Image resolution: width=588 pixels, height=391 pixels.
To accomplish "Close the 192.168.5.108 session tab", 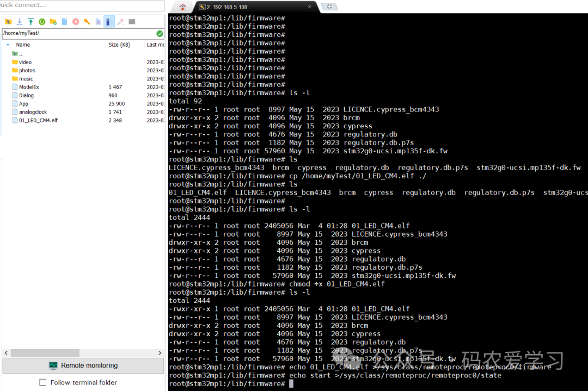I will pyautogui.click(x=309, y=7).
